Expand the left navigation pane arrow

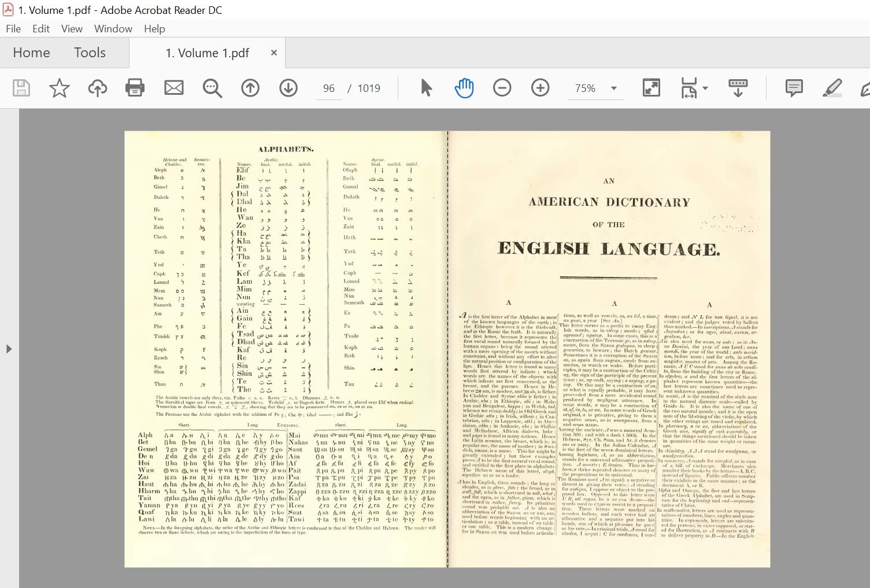(9, 349)
